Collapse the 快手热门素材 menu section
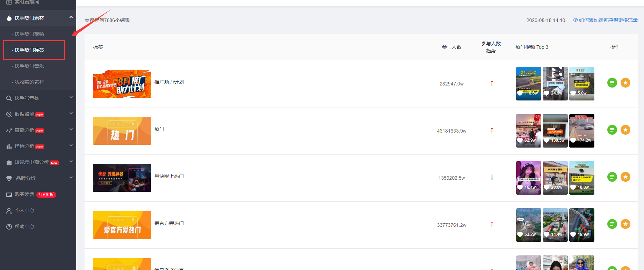This screenshot has width=644, height=270. pyautogui.click(x=71, y=17)
